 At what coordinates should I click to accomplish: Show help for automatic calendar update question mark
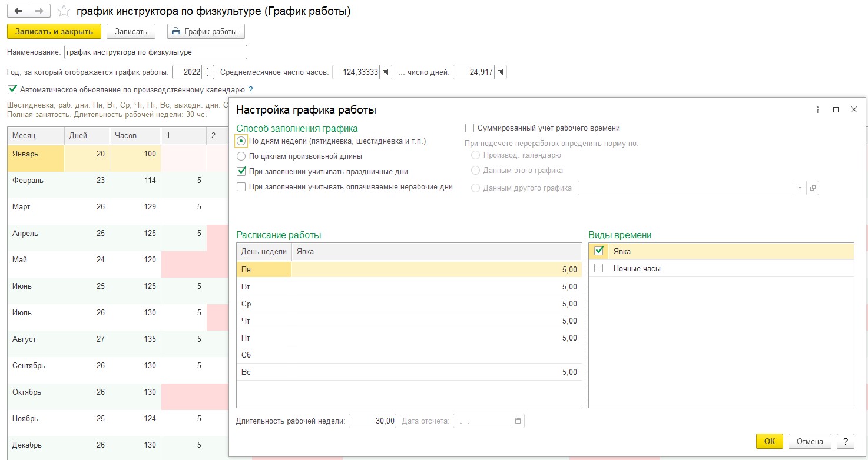point(251,90)
